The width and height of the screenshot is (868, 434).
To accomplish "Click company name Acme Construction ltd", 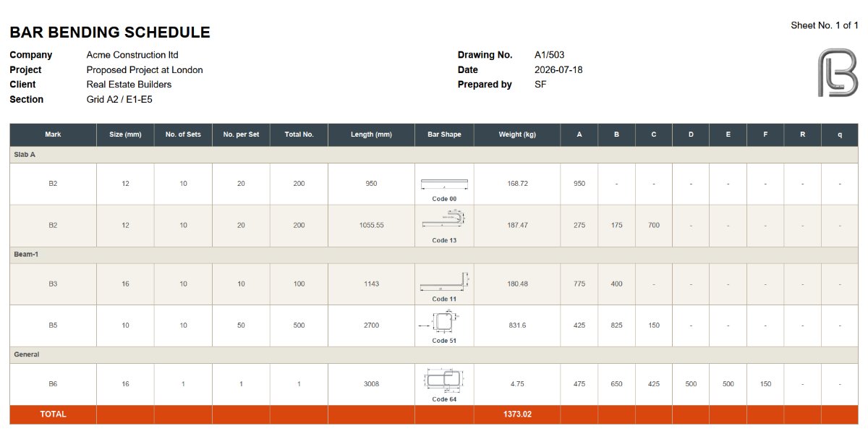I will pyautogui.click(x=132, y=55).
